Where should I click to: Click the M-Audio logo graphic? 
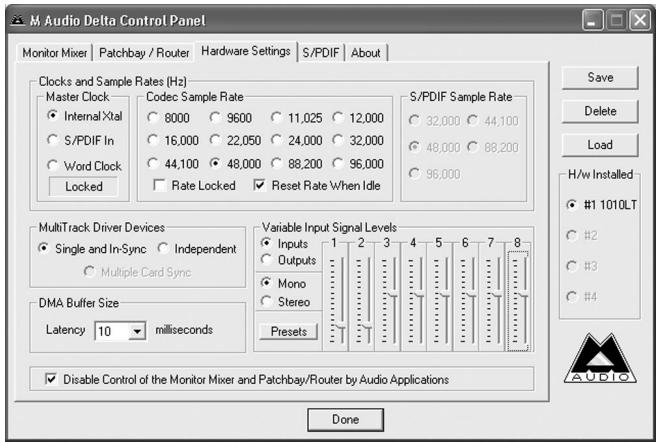600,358
